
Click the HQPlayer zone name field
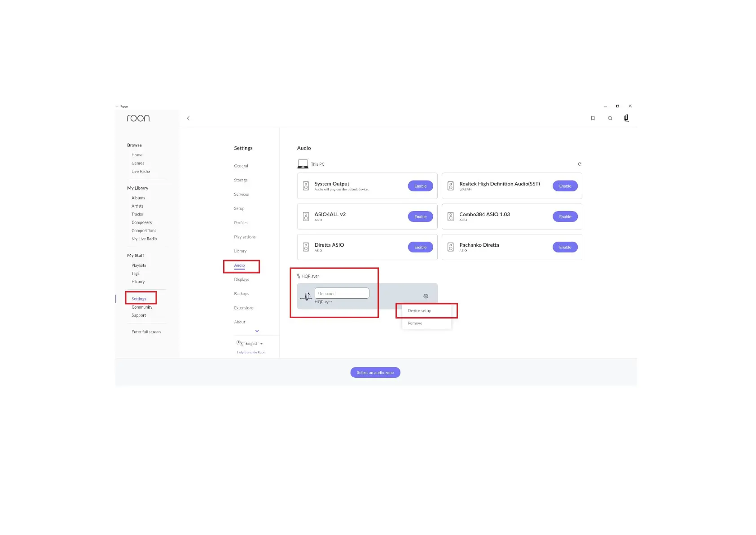(342, 293)
